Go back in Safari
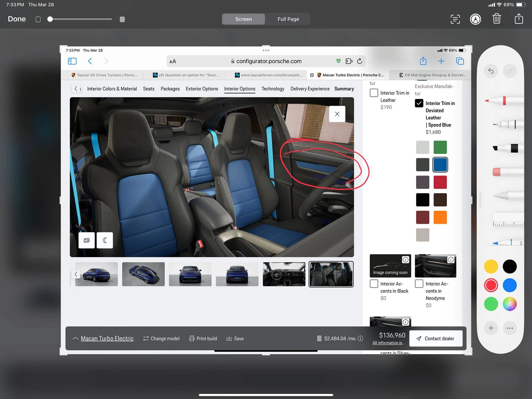This screenshot has height=399, width=532. [x=90, y=61]
